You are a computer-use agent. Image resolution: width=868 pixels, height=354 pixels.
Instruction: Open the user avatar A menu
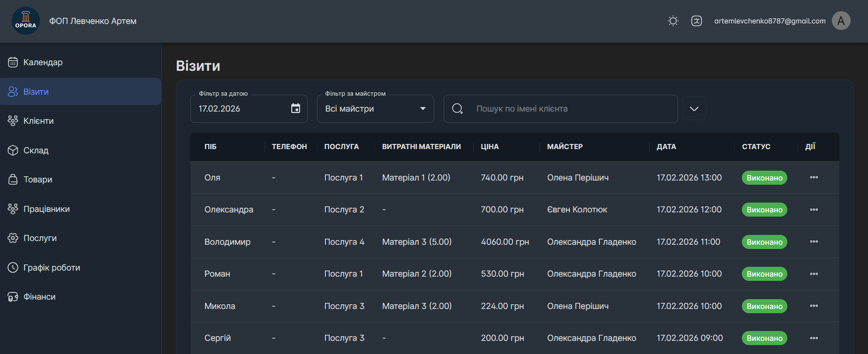841,21
